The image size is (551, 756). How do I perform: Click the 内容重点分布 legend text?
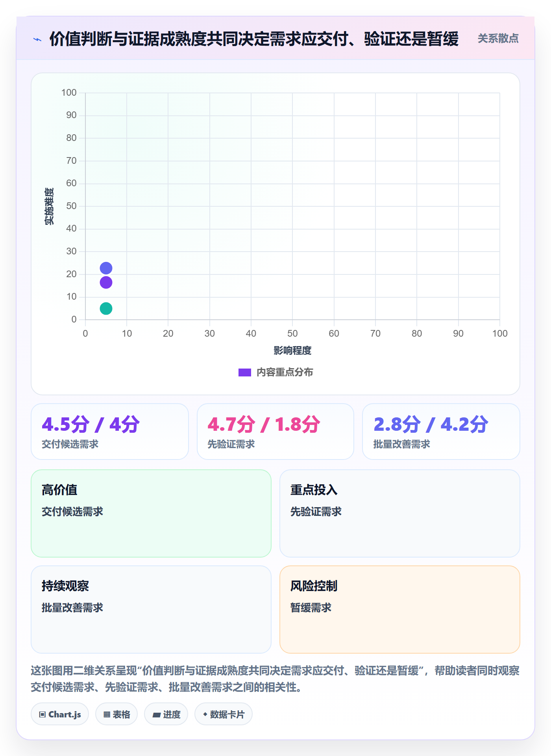[x=285, y=372]
